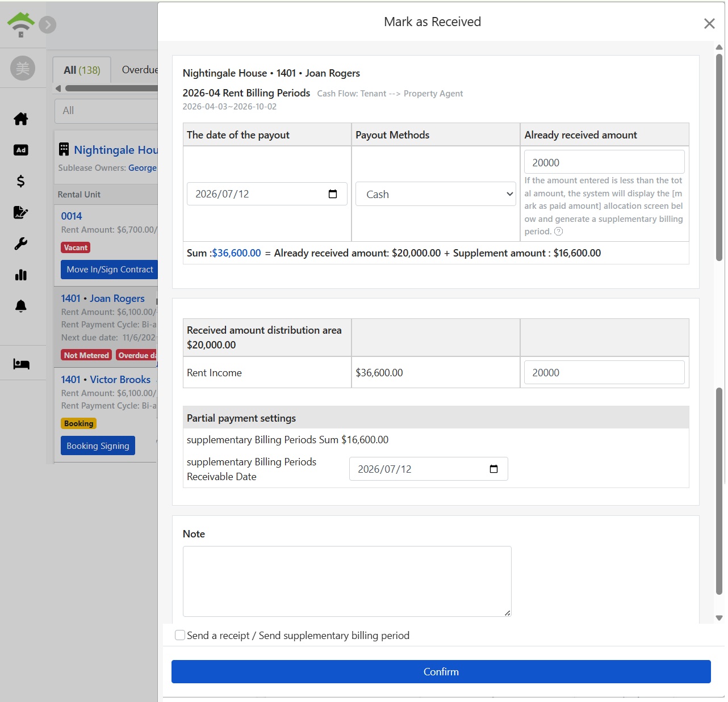Image resolution: width=728 pixels, height=702 pixels.
Task: Click the Not Metered badge
Action: tap(86, 355)
